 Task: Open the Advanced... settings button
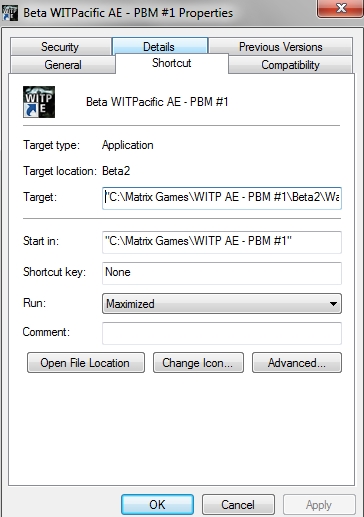tap(297, 363)
